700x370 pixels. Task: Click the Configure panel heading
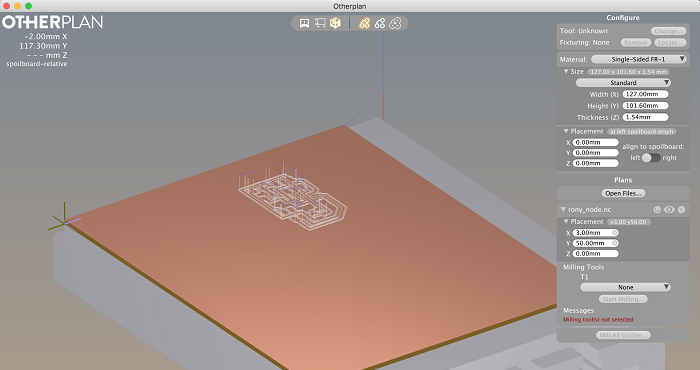point(623,17)
